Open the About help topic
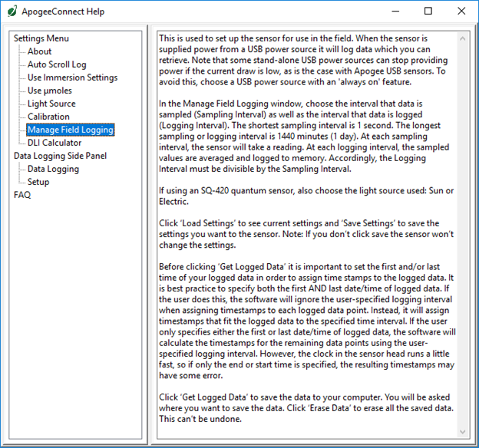Image resolution: width=479 pixels, height=448 pixels. tap(40, 51)
